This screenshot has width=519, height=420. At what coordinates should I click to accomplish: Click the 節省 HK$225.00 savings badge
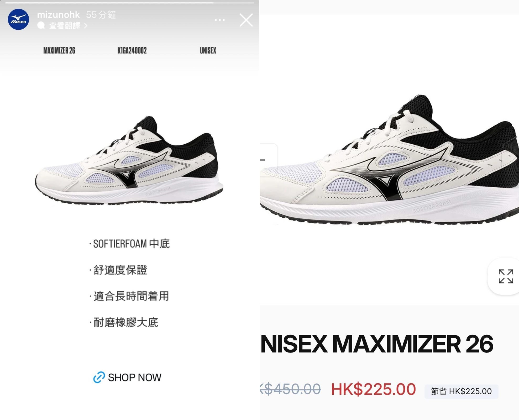tap(461, 391)
